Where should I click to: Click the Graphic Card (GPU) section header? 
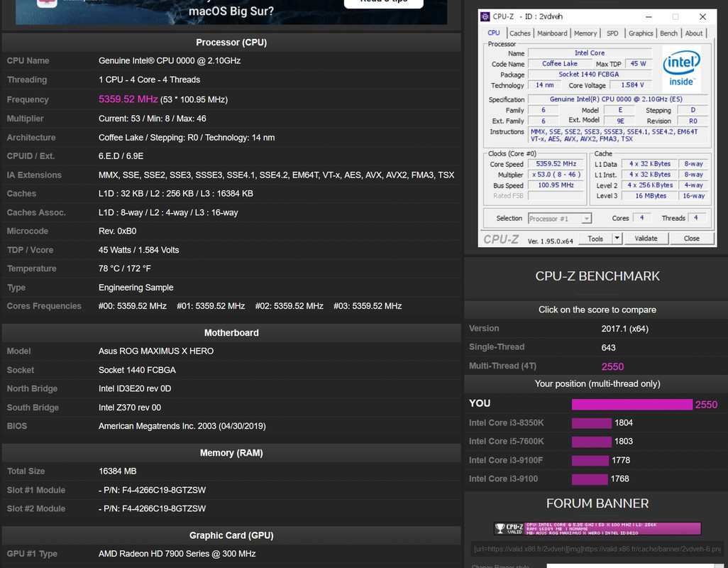click(231, 535)
